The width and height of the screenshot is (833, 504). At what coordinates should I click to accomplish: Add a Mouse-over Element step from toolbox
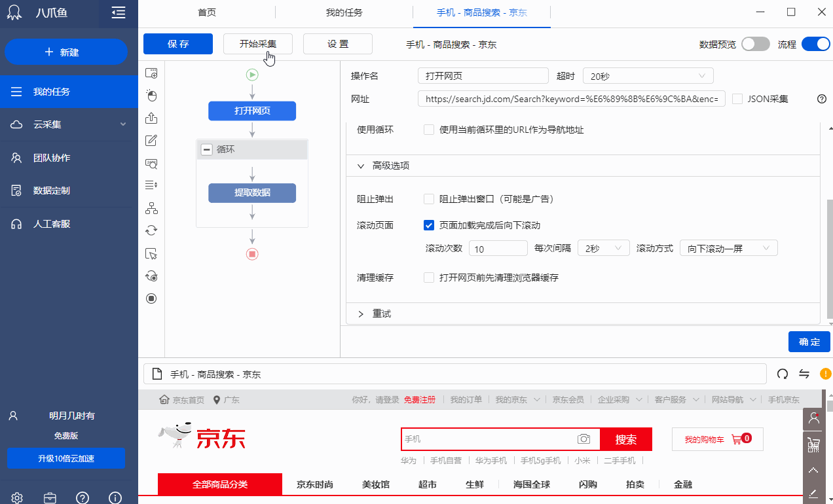(151, 253)
